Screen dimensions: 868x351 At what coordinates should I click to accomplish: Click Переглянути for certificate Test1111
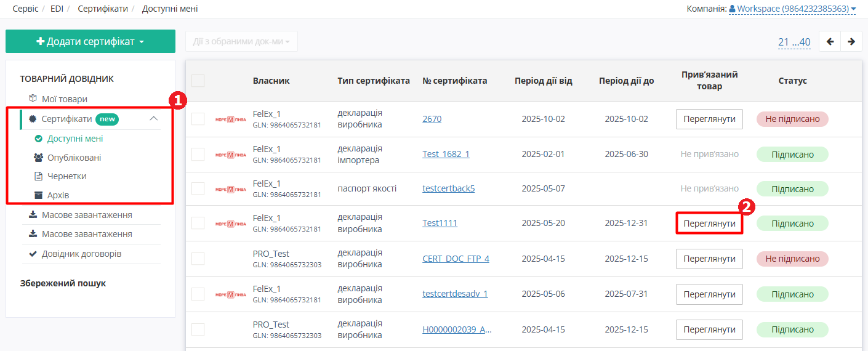pos(709,224)
